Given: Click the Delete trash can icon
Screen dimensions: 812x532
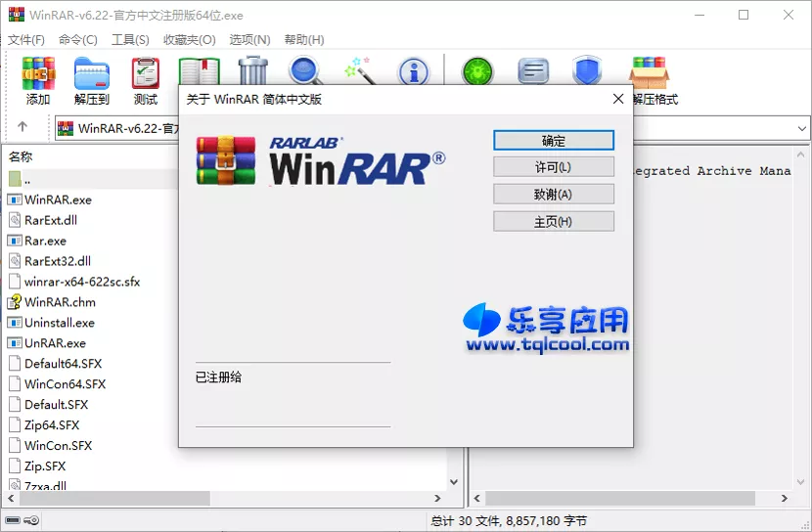Looking at the screenshot, I should [253, 71].
